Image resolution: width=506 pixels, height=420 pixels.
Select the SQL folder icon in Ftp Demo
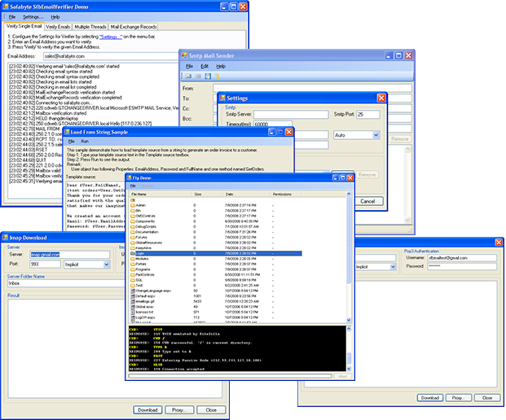coord(133,280)
